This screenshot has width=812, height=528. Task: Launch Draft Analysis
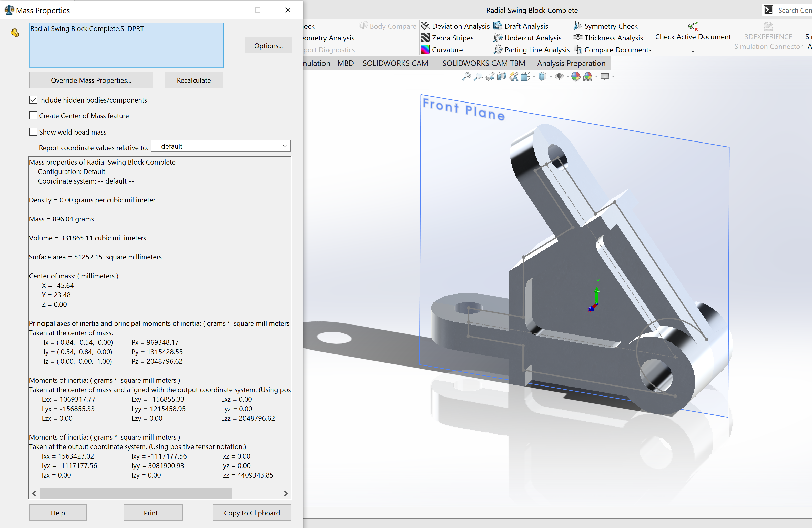pyautogui.click(x=521, y=26)
